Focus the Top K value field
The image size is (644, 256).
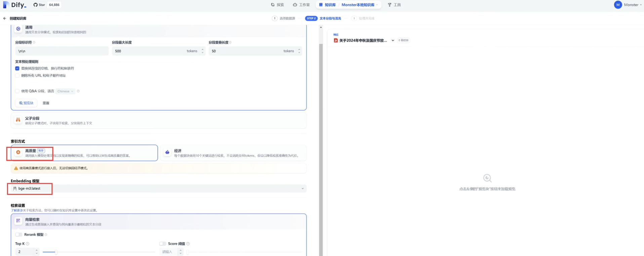[x=25, y=252]
